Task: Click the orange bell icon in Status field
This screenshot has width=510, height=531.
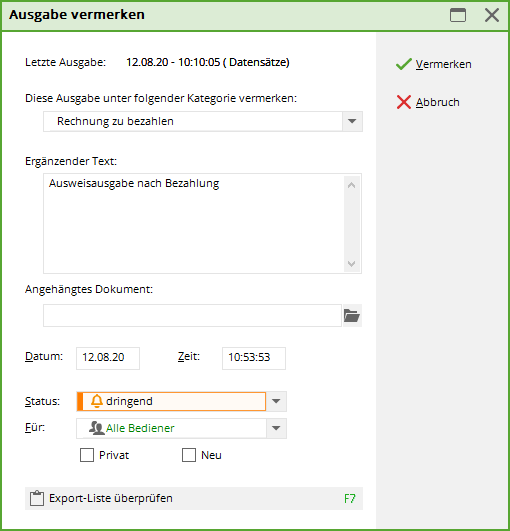Action: (x=97, y=401)
